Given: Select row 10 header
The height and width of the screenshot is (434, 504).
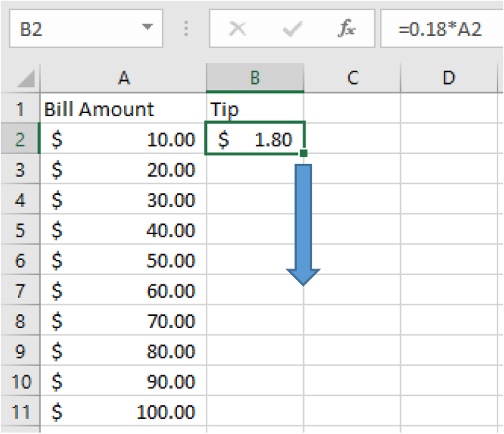Looking at the screenshot, I should coord(20,381).
